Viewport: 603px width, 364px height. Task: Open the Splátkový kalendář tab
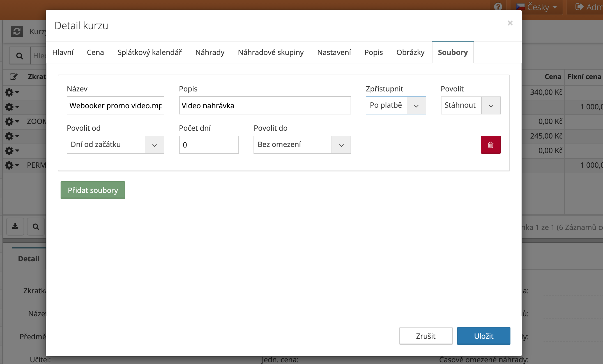(149, 52)
